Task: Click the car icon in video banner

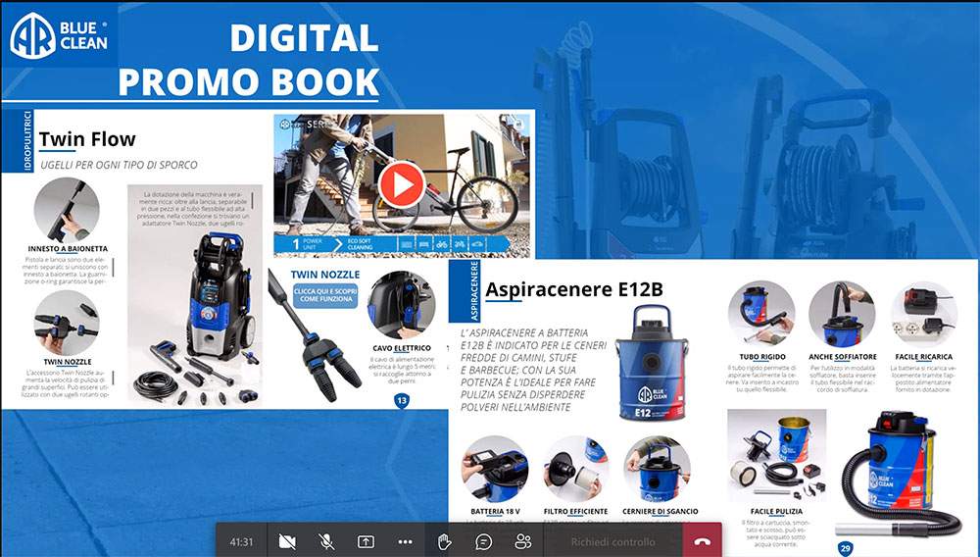Action: pos(477,244)
